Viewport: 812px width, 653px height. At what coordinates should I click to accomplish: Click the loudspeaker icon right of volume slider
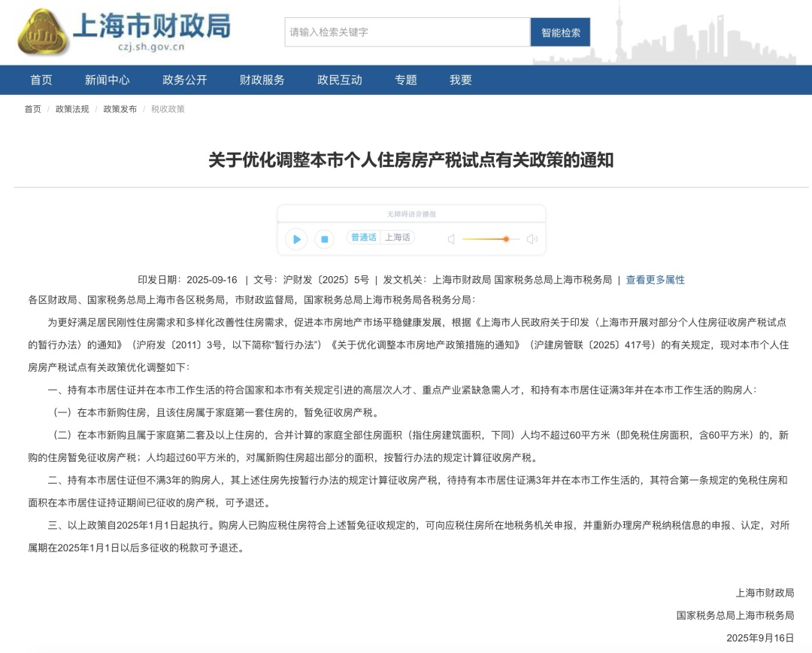coord(532,239)
